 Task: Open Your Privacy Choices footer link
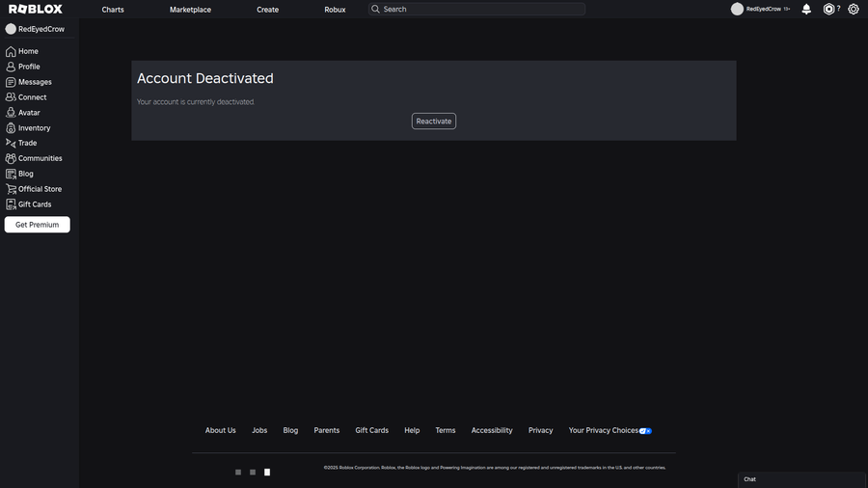tap(604, 430)
